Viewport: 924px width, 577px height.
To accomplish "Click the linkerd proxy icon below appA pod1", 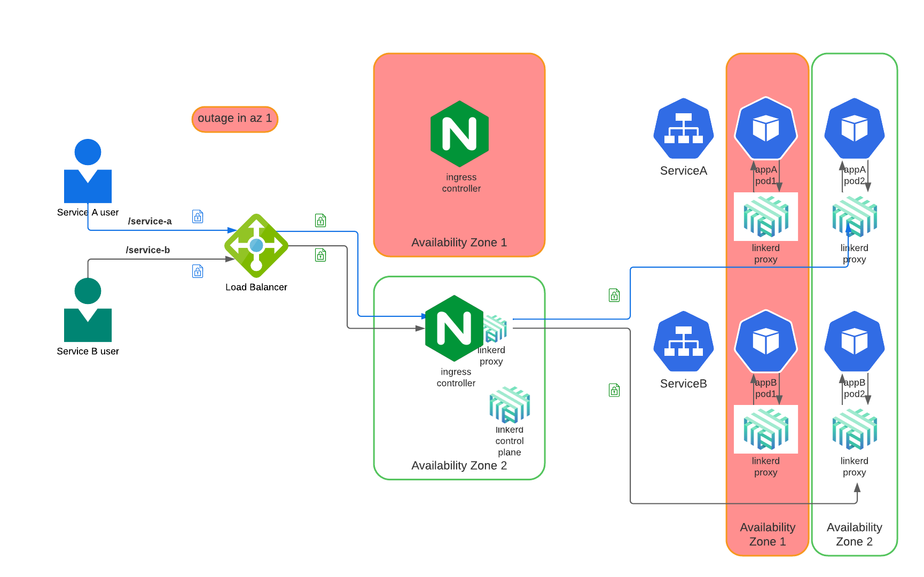I will click(x=766, y=216).
